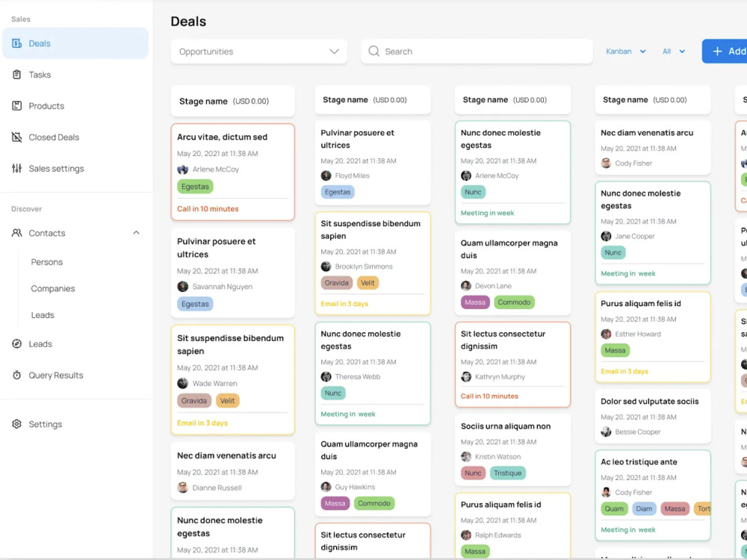Click Commodo tag on Devon Lane card

514,302
